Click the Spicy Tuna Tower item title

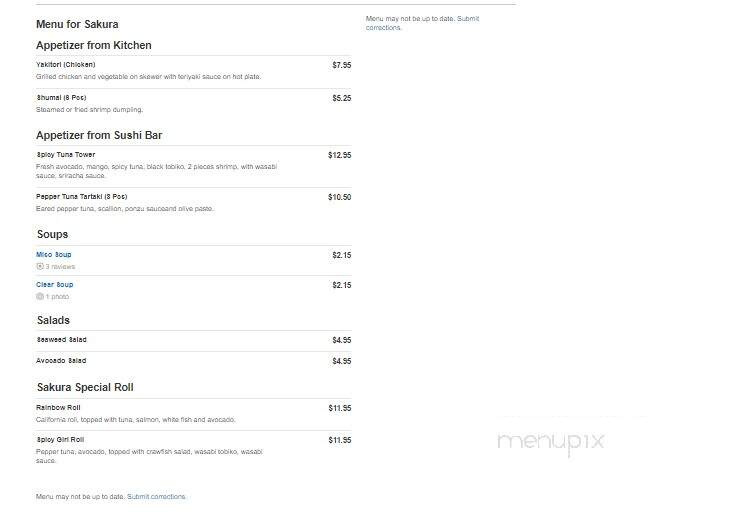point(66,155)
